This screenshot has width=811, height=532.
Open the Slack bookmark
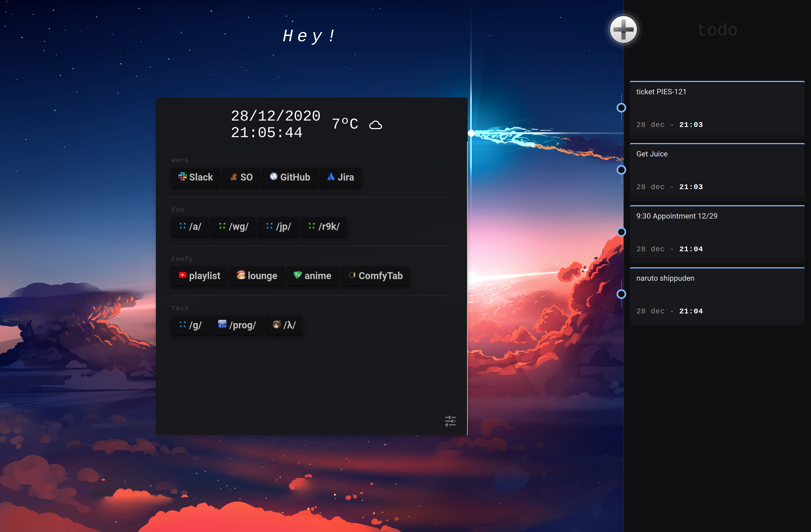[x=196, y=177]
